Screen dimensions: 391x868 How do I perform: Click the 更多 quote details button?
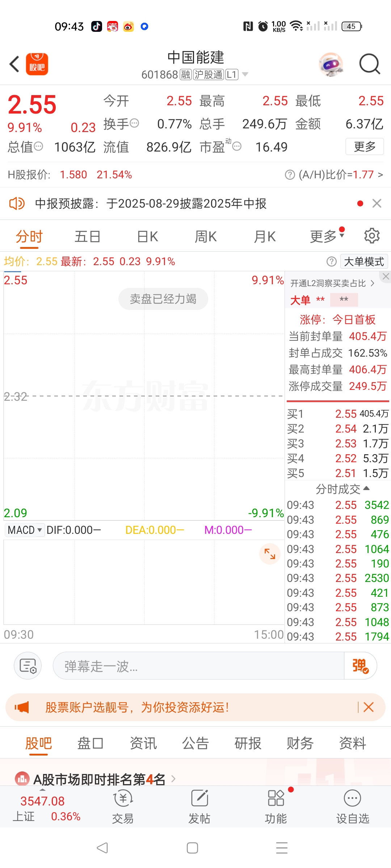365,146
